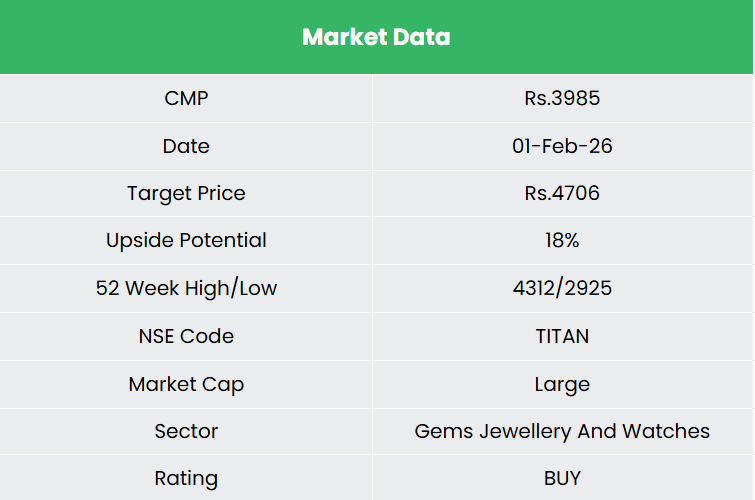Screen dimensions: 755x500
Task: Select the NSE Code label
Action: (x=186, y=336)
